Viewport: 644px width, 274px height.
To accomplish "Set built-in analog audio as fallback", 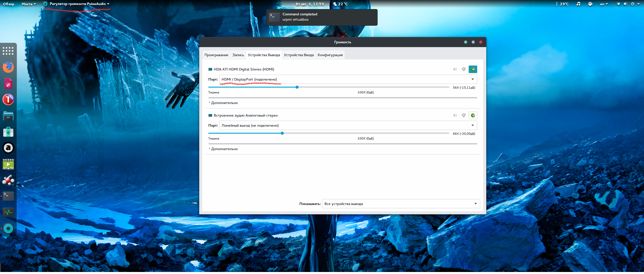I will (473, 115).
